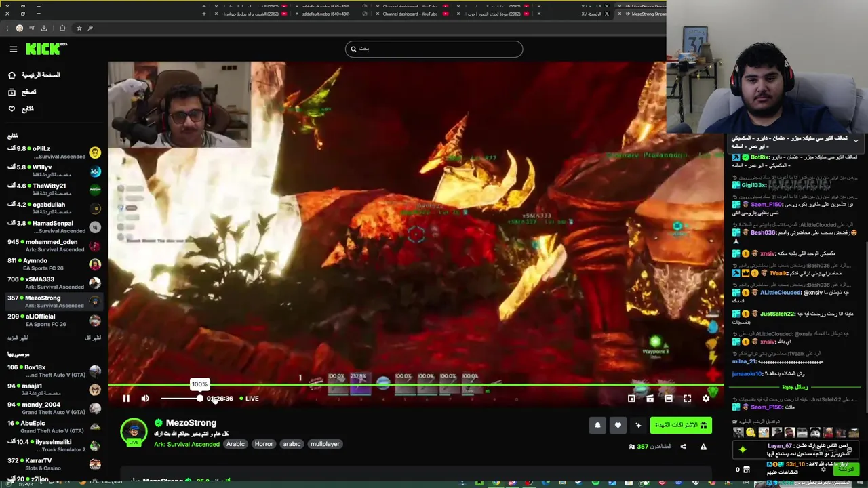868x488 pixels.
Task: Expand followed channels with Show more
Action: (18, 338)
